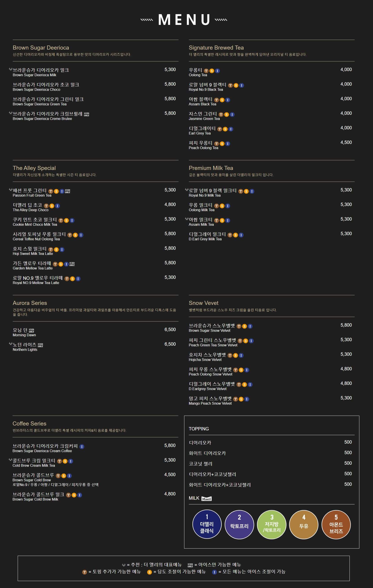373x588 pixels.
Task: Click the Coffee Series section heading
Action: (30, 424)
